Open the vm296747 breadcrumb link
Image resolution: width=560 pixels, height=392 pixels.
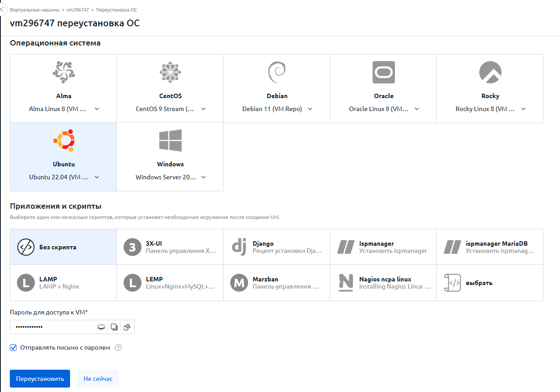[x=78, y=9]
